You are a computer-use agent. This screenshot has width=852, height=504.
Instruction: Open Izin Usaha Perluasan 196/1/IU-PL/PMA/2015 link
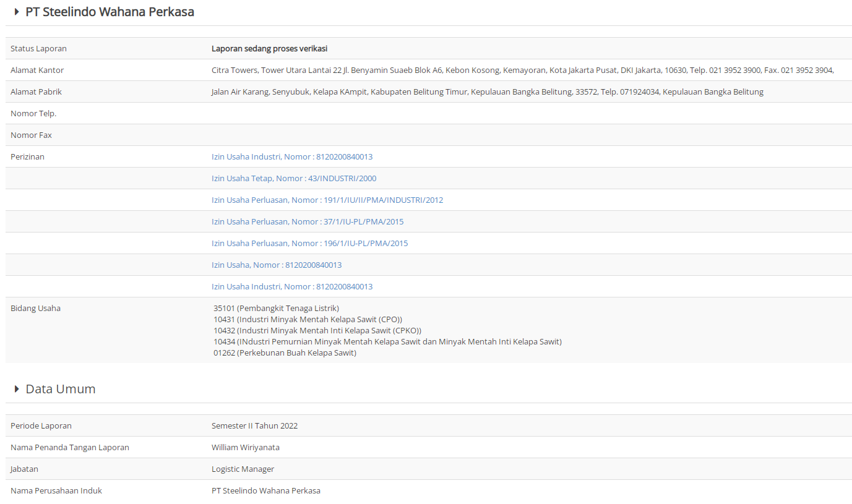pos(310,243)
